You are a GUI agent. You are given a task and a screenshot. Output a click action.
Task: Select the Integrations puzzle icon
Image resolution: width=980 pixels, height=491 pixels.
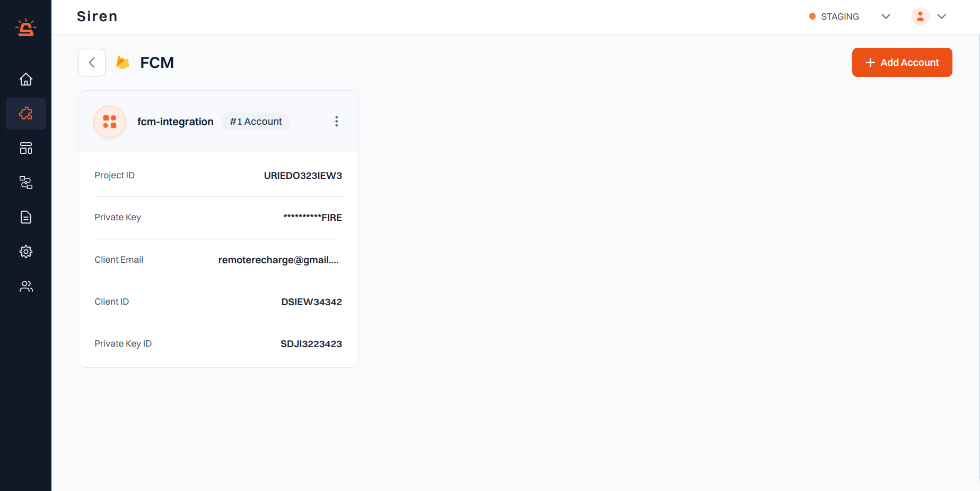(26, 114)
